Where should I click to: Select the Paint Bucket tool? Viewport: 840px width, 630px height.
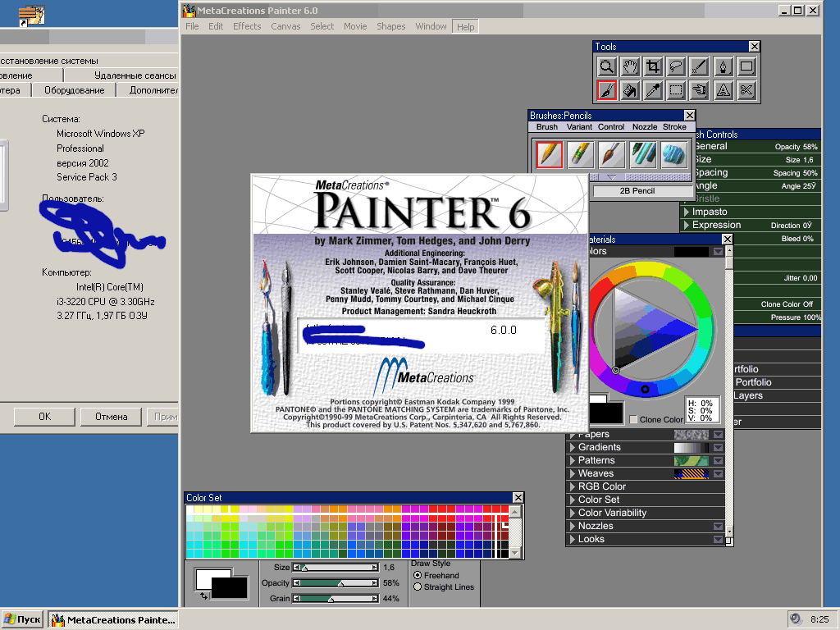pyautogui.click(x=630, y=90)
